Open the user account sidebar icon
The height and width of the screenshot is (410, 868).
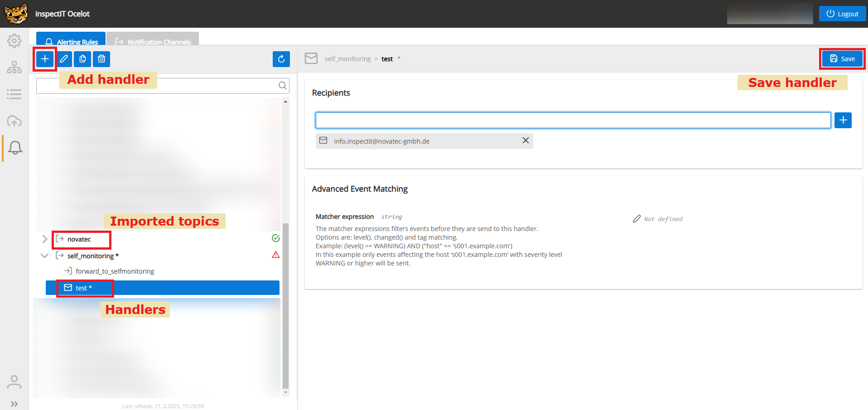click(14, 382)
